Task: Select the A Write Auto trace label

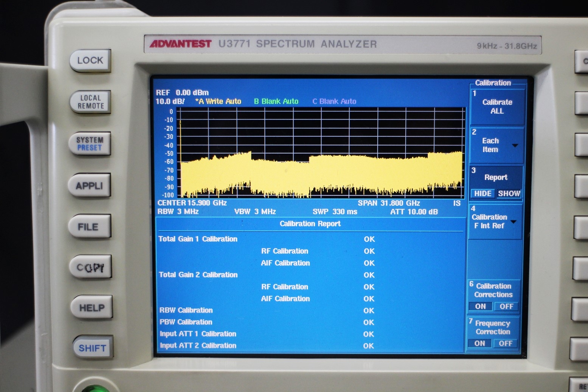Action: click(x=218, y=101)
